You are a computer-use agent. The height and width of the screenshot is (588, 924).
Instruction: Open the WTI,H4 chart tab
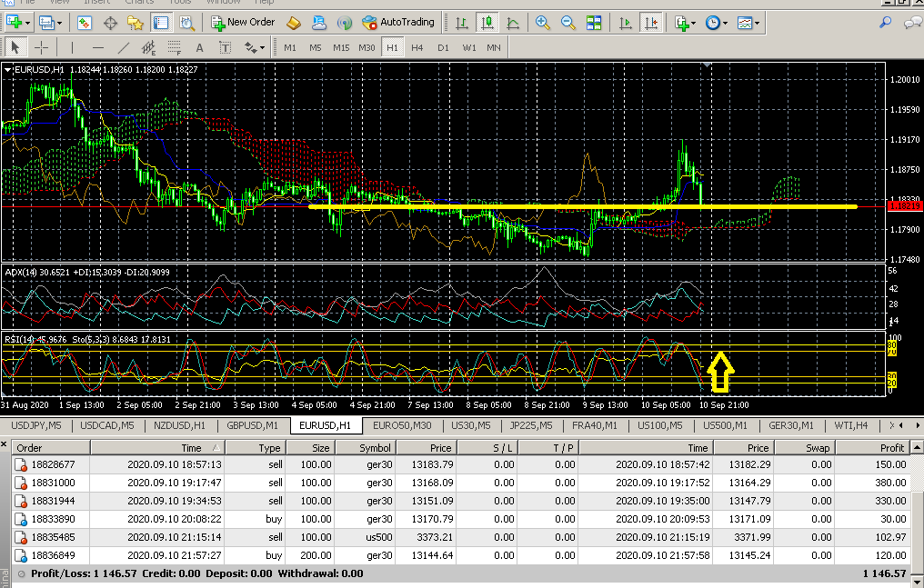point(851,425)
